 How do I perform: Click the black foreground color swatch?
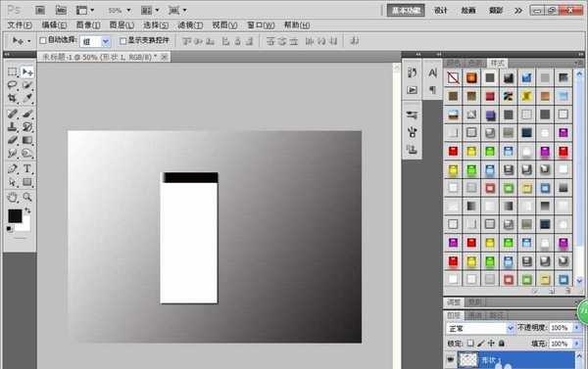click(x=15, y=216)
